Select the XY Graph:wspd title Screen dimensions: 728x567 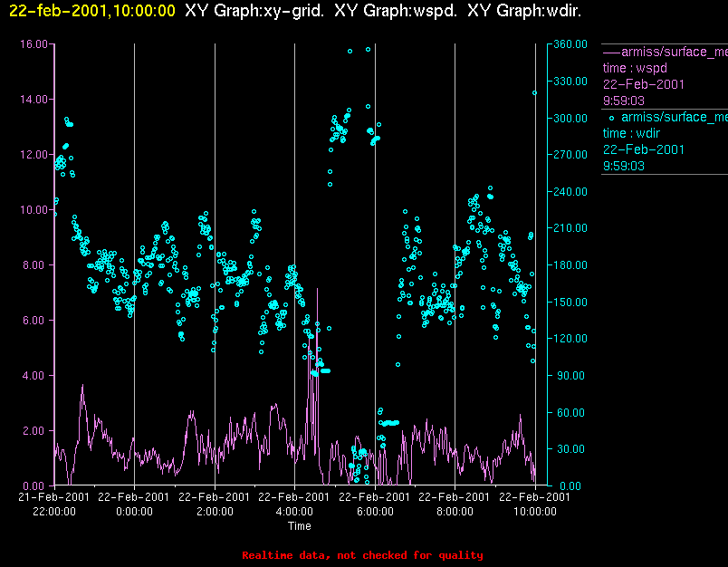[396, 11]
